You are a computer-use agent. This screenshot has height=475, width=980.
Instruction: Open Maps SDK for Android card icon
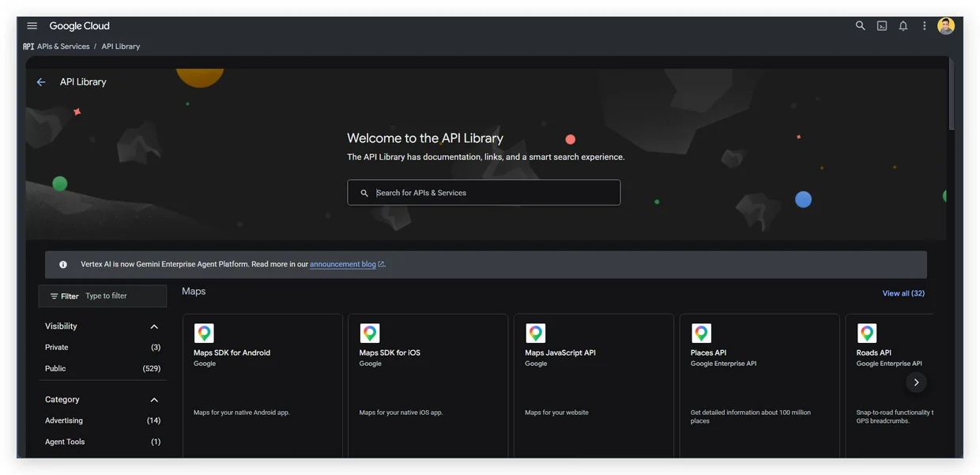tap(204, 334)
